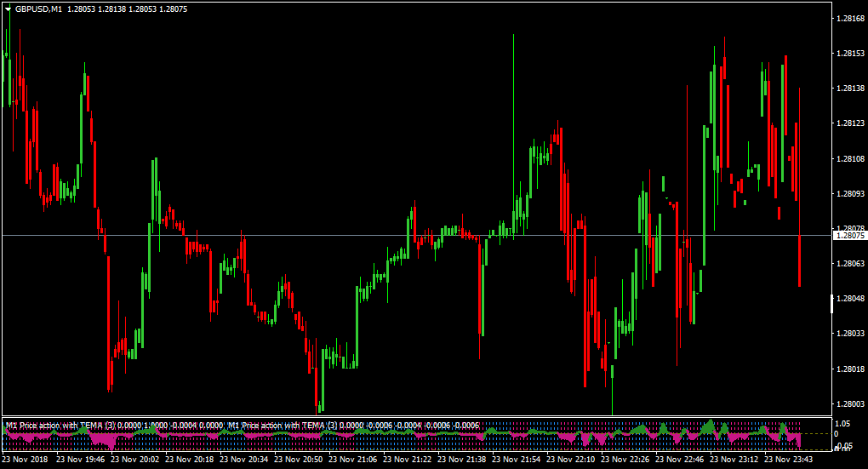
Task: Click the 1.28168 price axis label
Action: point(850,18)
